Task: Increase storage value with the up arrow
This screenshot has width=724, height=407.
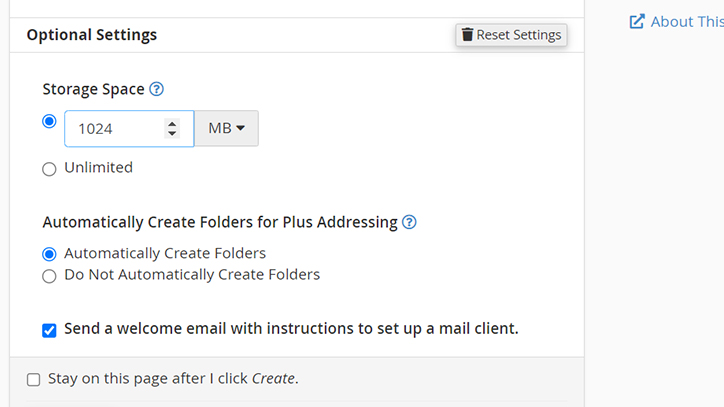Action: click(x=172, y=122)
